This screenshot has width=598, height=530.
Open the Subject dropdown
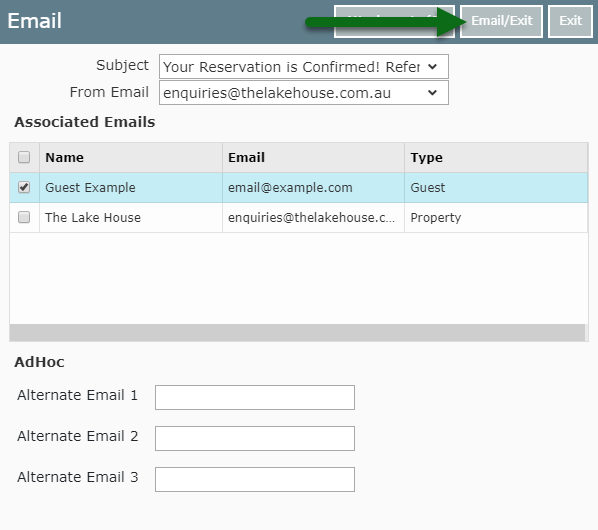pos(304,67)
